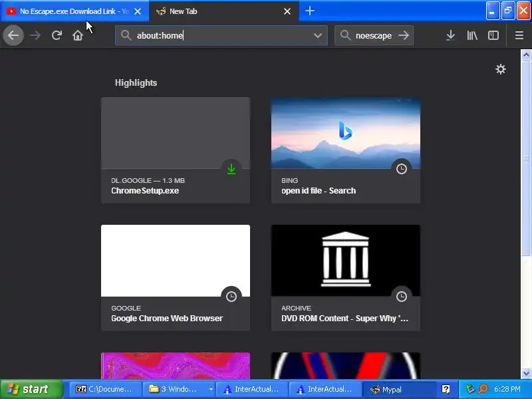Open Archive DVD ROM Content Super Why highlight
The width and height of the screenshot is (532, 399).
(x=346, y=278)
